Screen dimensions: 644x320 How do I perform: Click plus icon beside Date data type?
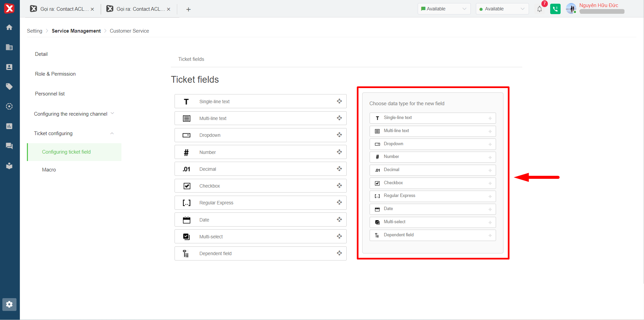point(490,209)
